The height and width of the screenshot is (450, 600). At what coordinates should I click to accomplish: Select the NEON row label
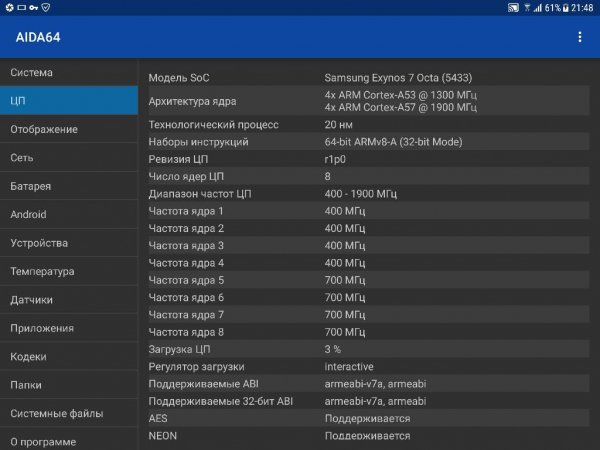[x=163, y=436]
